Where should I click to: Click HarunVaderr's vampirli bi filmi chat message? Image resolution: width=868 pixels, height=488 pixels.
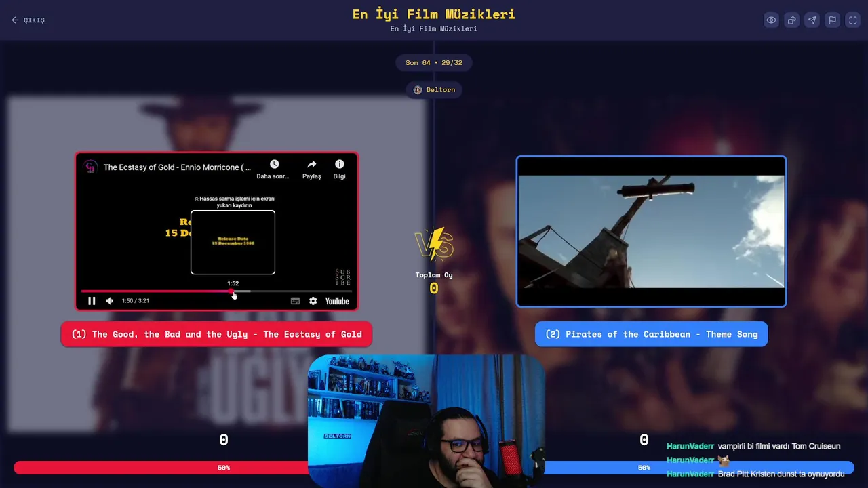[x=753, y=446]
